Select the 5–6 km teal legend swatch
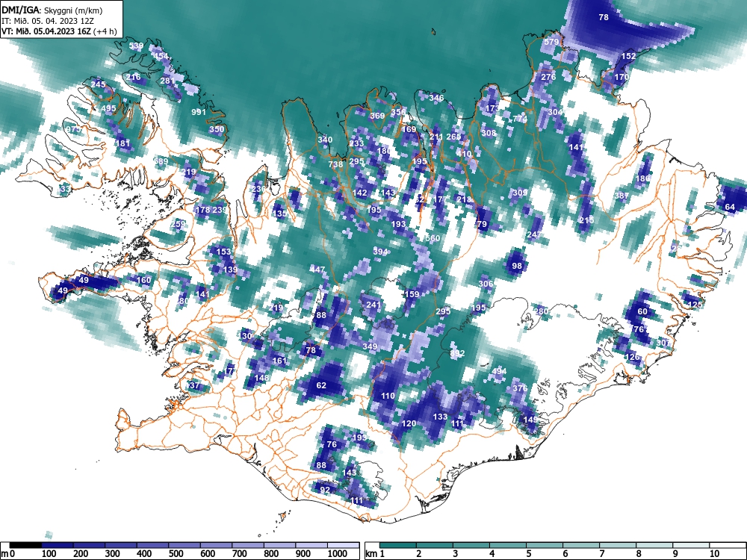Screen dimensions: 747x560 pos(545,545)
